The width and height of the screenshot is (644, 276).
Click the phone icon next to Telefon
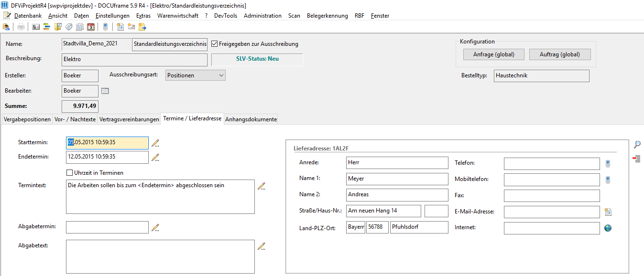608,164
